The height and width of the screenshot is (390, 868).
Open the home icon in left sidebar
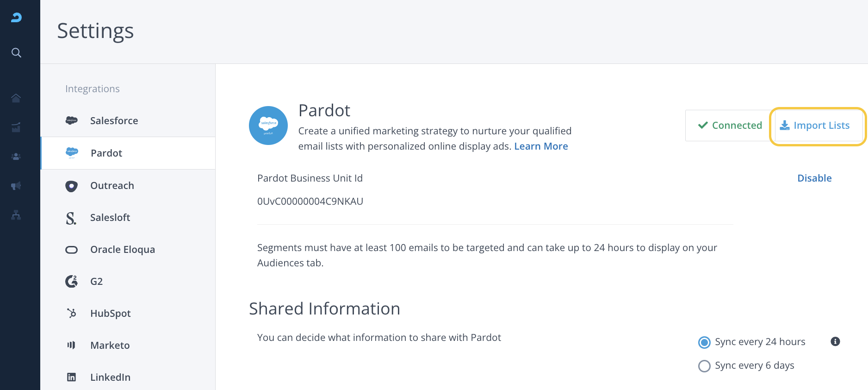pos(16,98)
